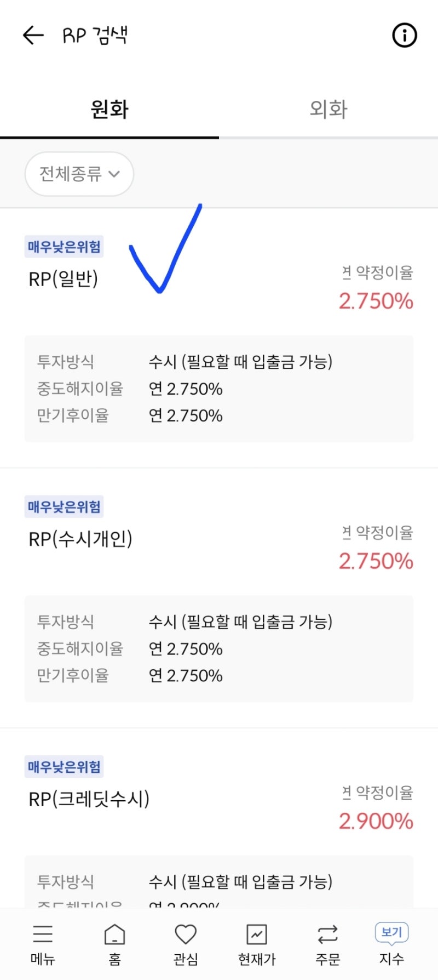
Task: Switch to the 외화 tab
Action: click(x=328, y=109)
